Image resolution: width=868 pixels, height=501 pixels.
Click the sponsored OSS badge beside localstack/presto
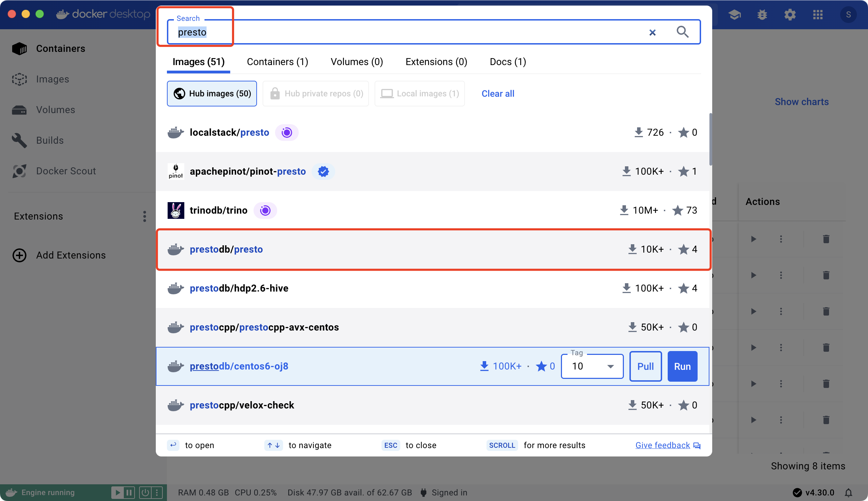[287, 133]
